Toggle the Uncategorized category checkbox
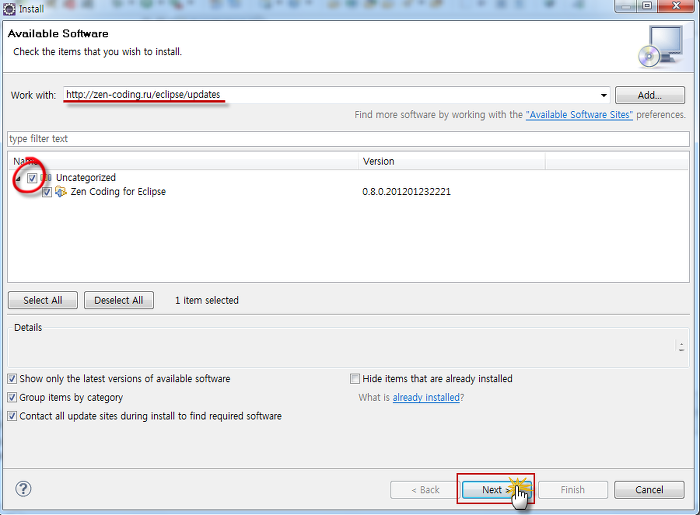The image size is (700, 515). [x=32, y=178]
